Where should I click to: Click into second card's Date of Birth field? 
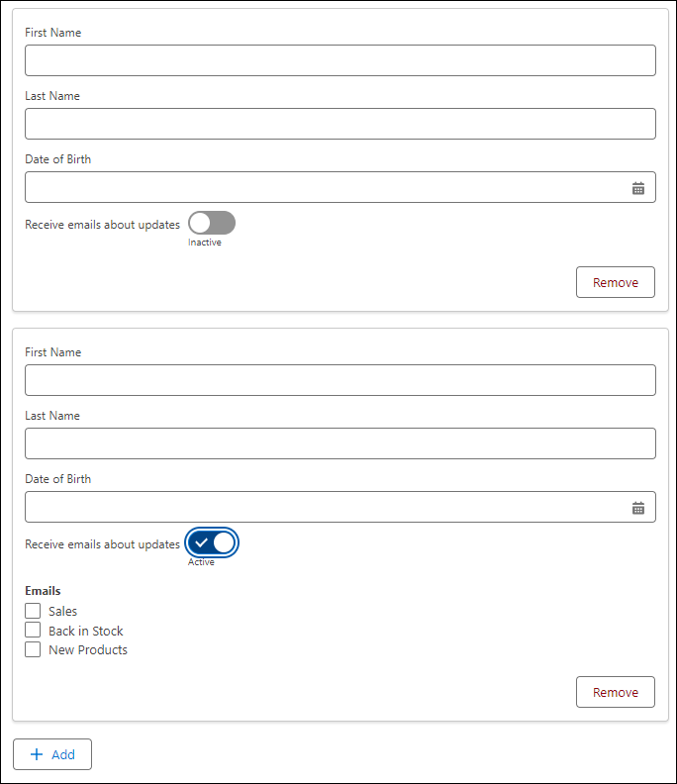327,507
